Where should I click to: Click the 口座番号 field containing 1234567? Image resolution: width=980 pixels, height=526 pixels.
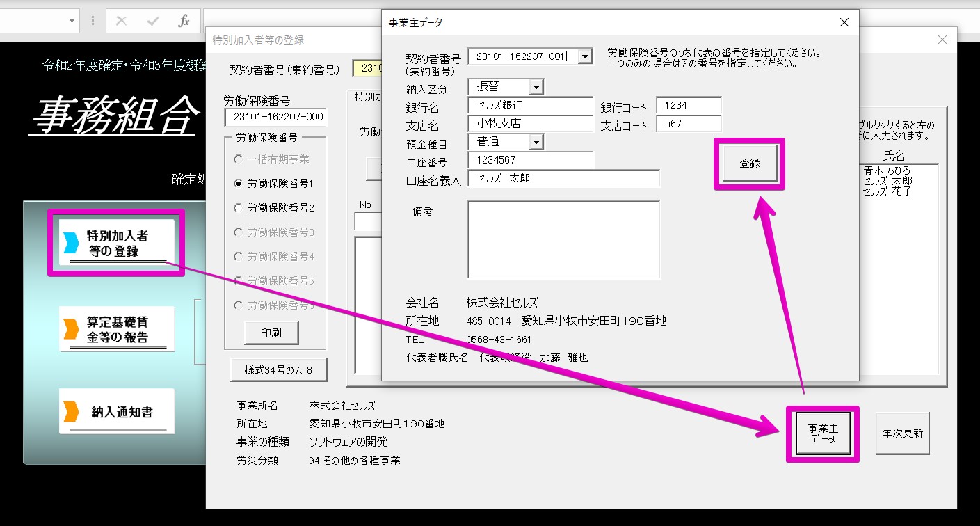click(530, 160)
